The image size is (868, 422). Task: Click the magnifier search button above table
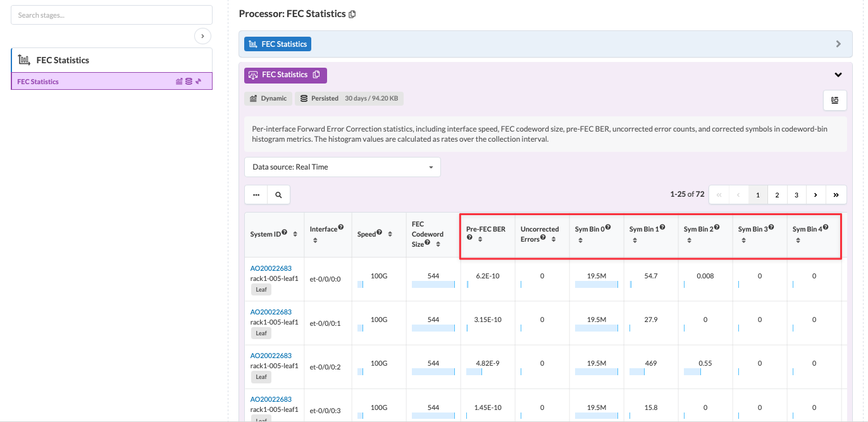point(278,195)
